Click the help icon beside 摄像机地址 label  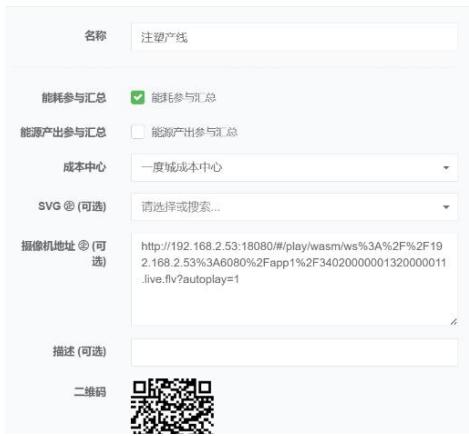[83, 246]
